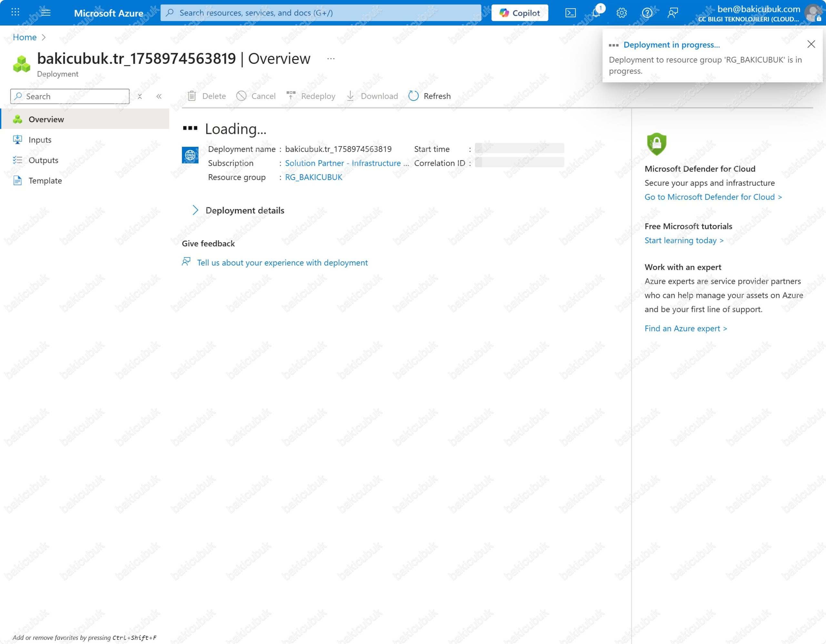Screen dimensions: 826x644
Task: Open the portal hamburger menu
Action: point(46,13)
